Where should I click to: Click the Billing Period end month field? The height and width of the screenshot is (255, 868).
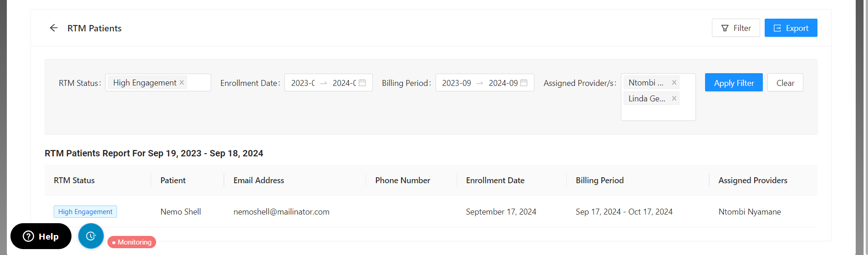click(503, 83)
